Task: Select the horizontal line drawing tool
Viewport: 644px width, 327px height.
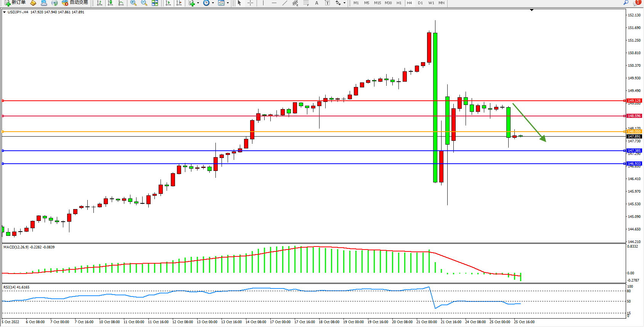Action: click(x=274, y=3)
